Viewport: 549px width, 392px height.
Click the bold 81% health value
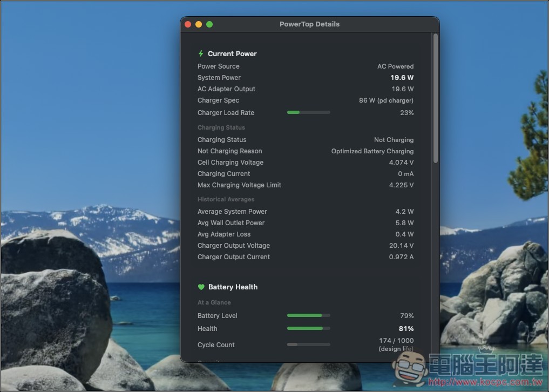pos(406,329)
